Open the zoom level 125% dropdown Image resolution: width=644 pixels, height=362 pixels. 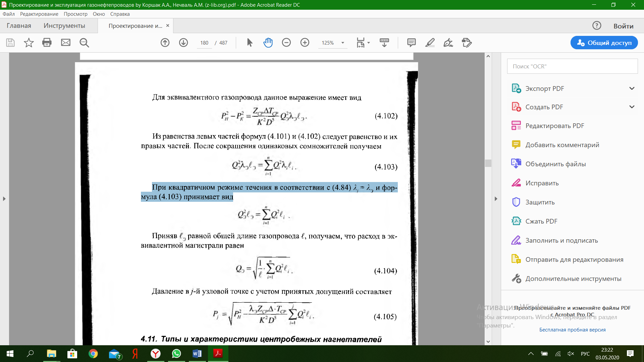[x=343, y=43]
